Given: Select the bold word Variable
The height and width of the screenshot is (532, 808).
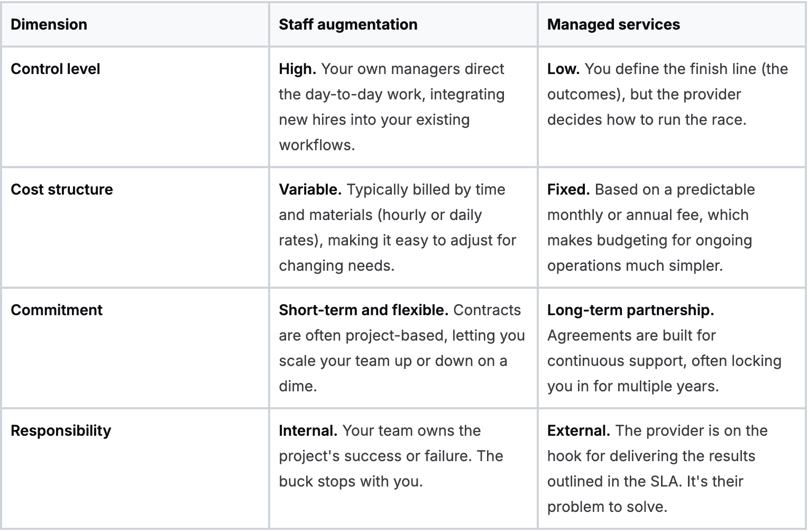Looking at the screenshot, I should 310,190.
